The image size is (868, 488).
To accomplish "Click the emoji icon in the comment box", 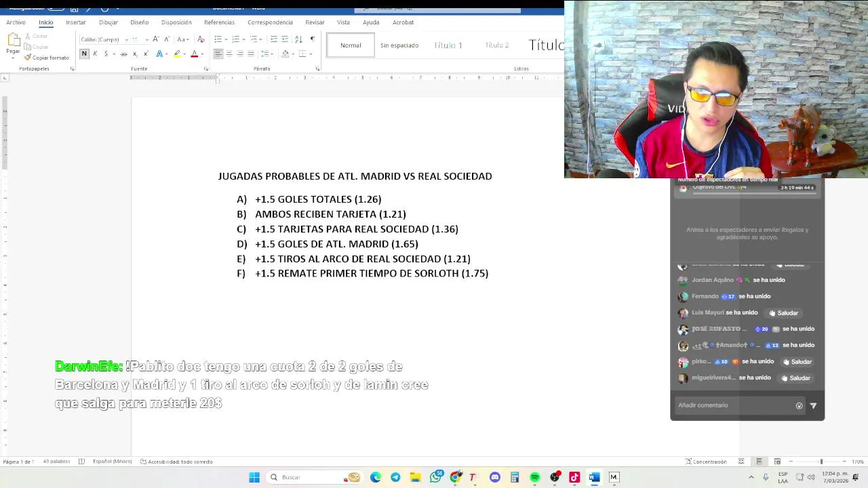I will click(x=799, y=405).
